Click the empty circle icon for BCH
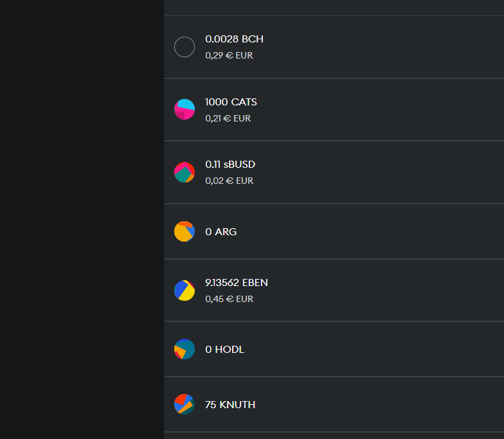Image resolution: width=504 pixels, height=439 pixels. [x=184, y=47]
